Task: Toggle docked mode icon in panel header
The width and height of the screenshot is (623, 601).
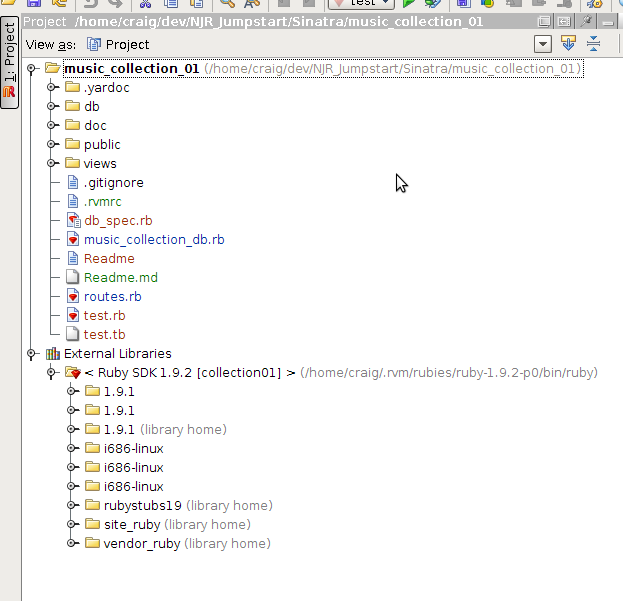Action: 564,21
